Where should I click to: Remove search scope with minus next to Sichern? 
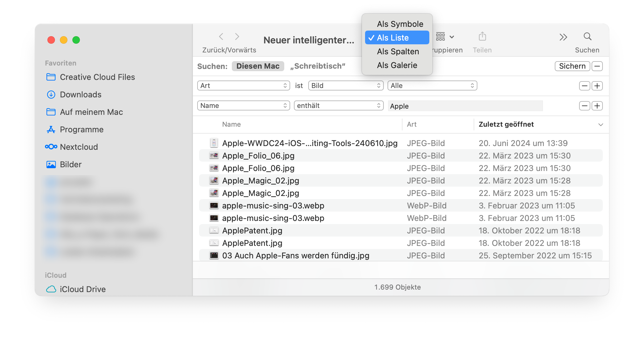tap(597, 66)
